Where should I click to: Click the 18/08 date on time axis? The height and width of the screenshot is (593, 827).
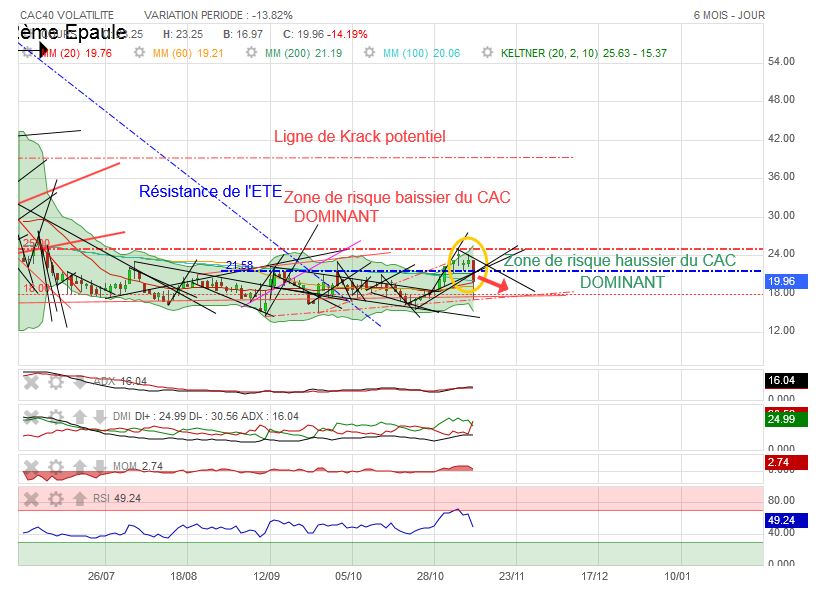point(184,576)
